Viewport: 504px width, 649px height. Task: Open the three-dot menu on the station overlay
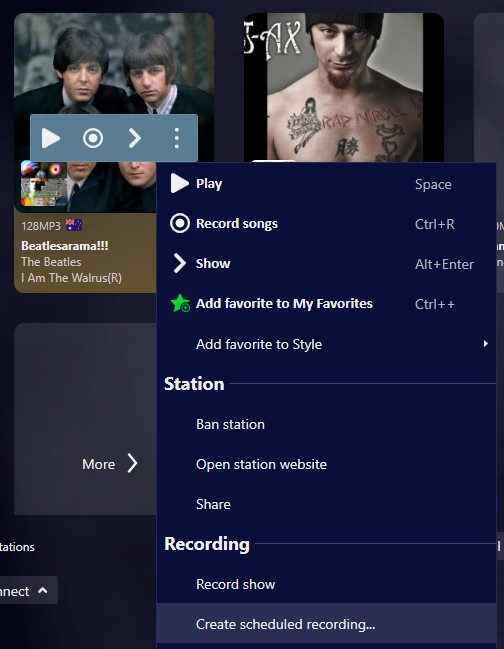coord(177,138)
